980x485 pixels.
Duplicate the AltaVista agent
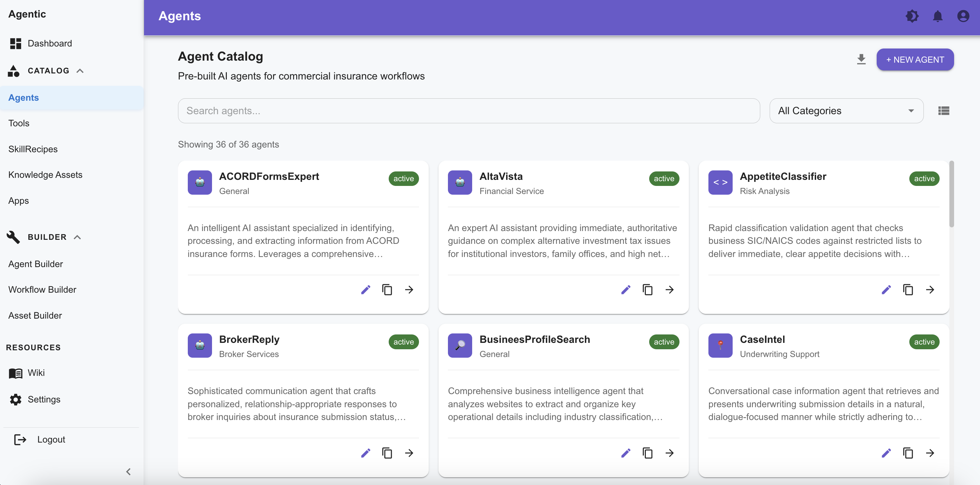click(x=647, y=290)
